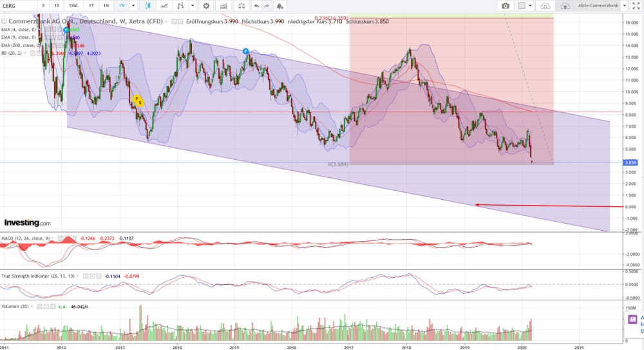
Task: Open Volumen (20) legend dropdown
Action: 32,307
